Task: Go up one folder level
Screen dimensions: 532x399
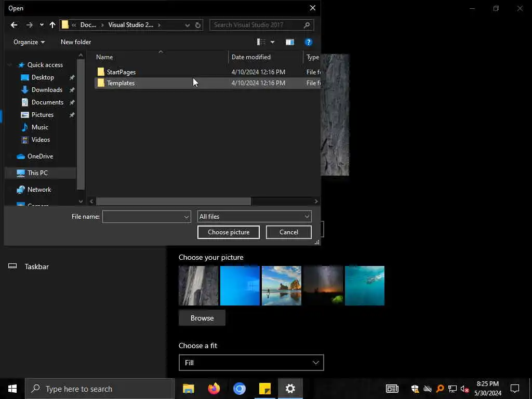Action: click(52, 25)
